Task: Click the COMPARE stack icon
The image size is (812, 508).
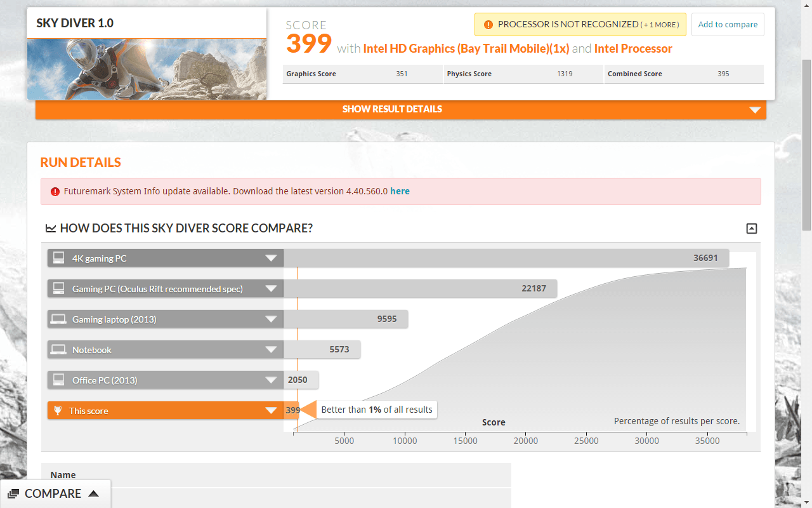Action: click(x=13, y=494)
